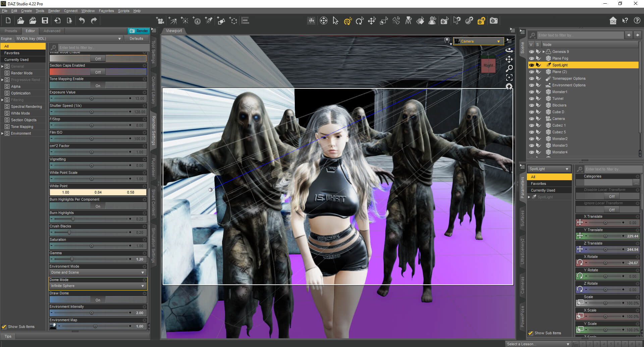Select the Translate move tool
This screenshot has height=347, width=644.
(x=372, y=21)
